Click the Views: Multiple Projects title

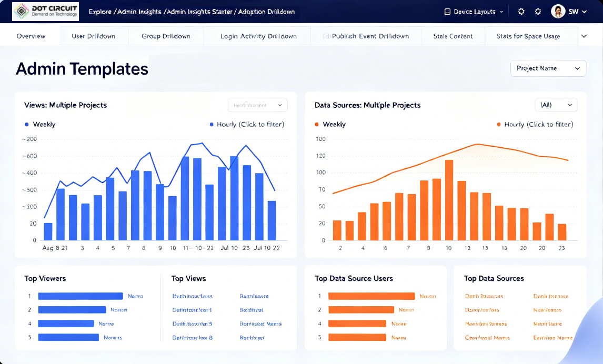pos(65,105)
